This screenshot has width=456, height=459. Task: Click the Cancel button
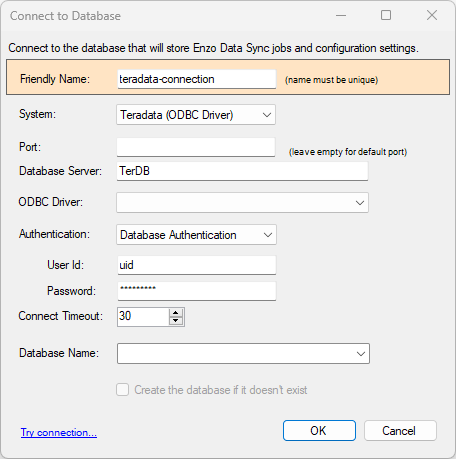tap(400, 431)
